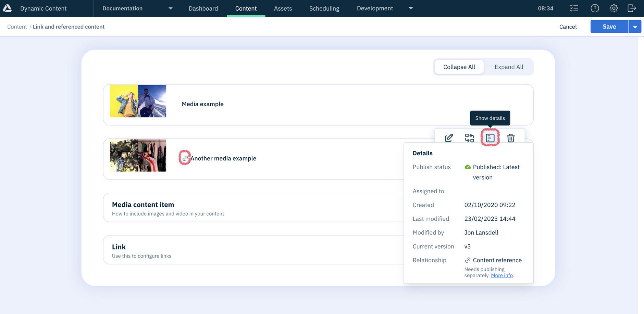
Task: Delete item with the trash icon
Action: (511, 138)
